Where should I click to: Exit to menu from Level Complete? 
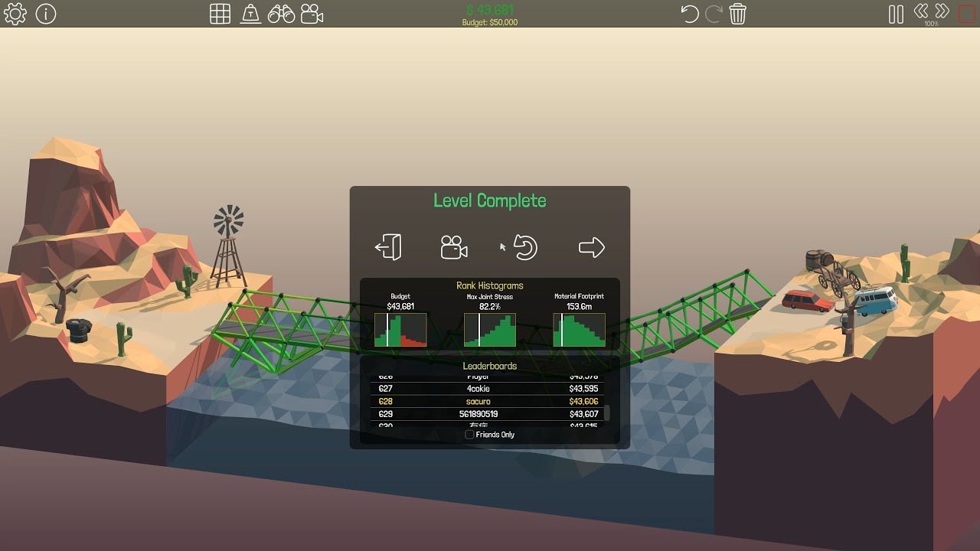(x=388, y=247)
